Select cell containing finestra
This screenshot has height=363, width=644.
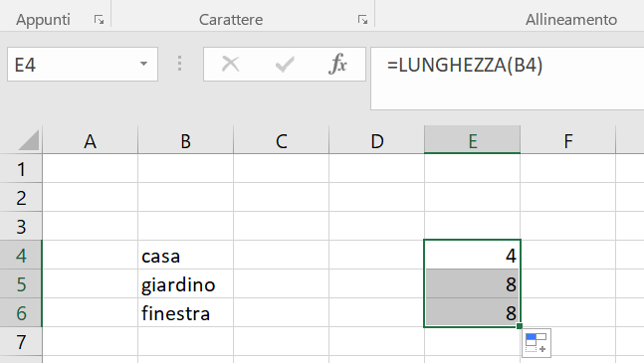point(186,312)
